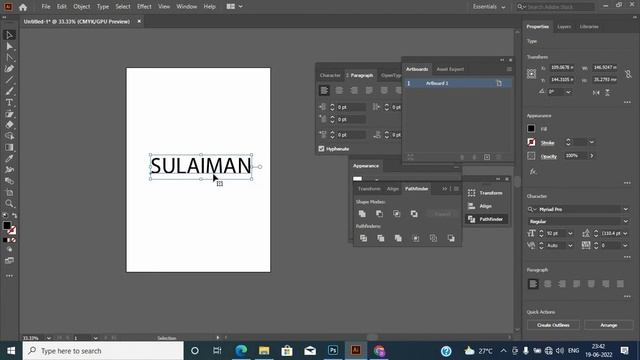Switch to the Layers tab

pos(564,27)
